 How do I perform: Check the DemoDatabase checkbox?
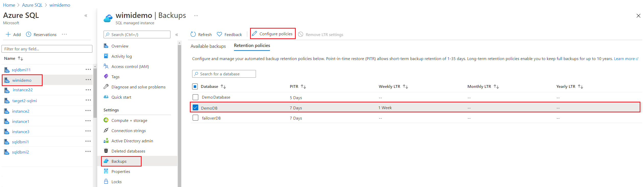[195, 97]
